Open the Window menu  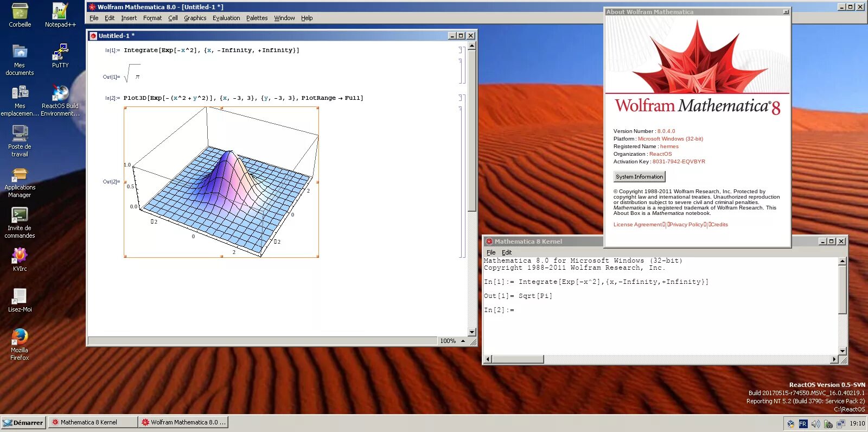(x=284, y=18)
